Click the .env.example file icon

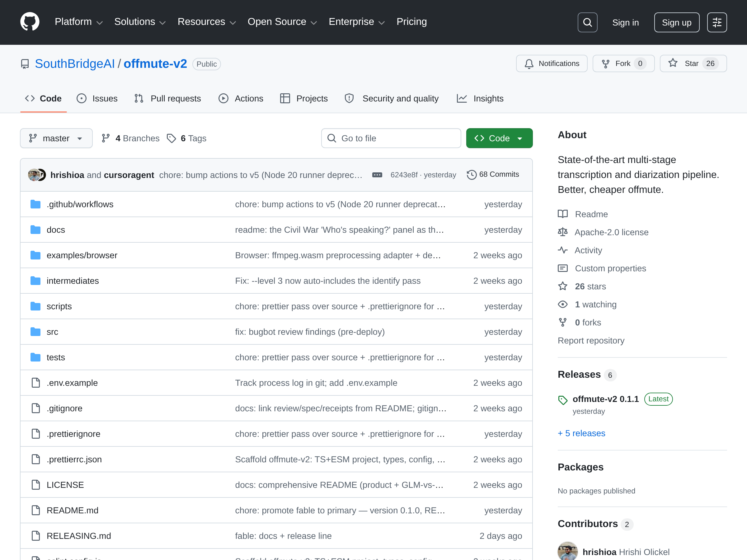pyautogui.click(x=35, y=383)
